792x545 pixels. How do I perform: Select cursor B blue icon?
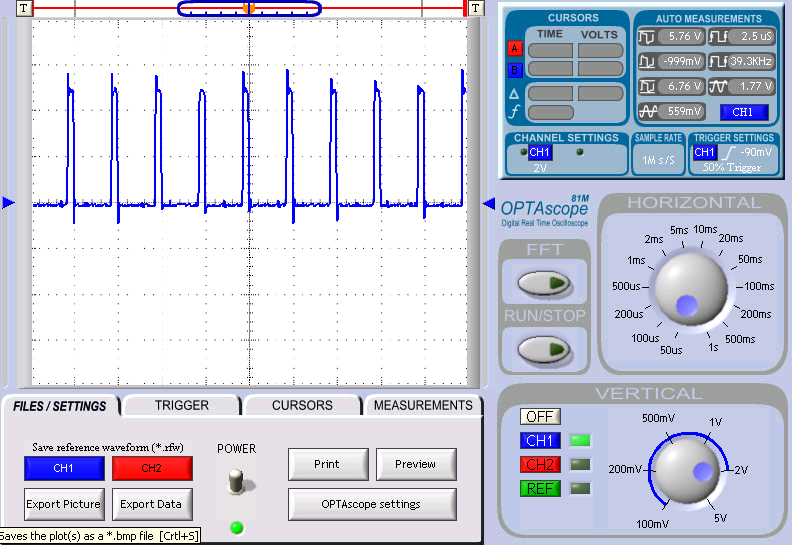point(515,69)
